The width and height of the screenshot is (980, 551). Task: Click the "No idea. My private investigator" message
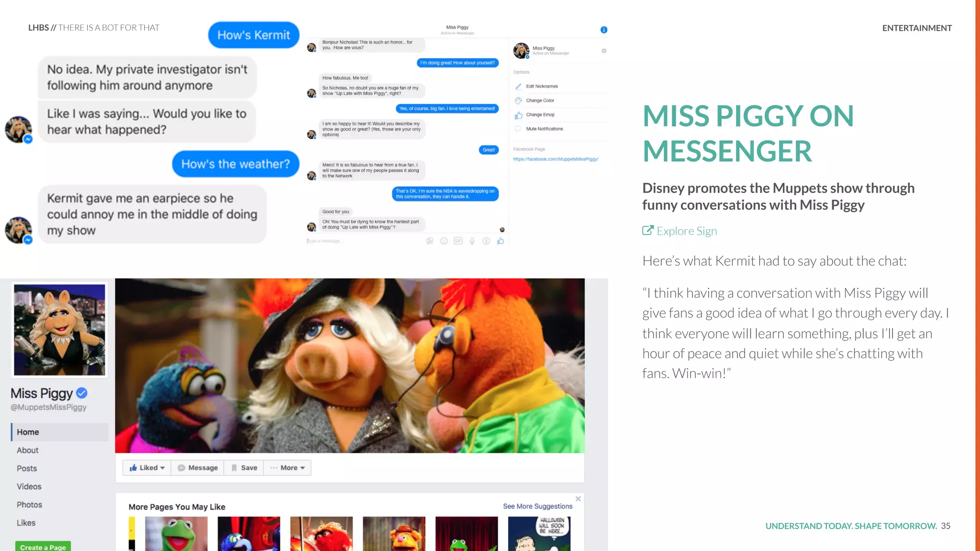(147, 77)
